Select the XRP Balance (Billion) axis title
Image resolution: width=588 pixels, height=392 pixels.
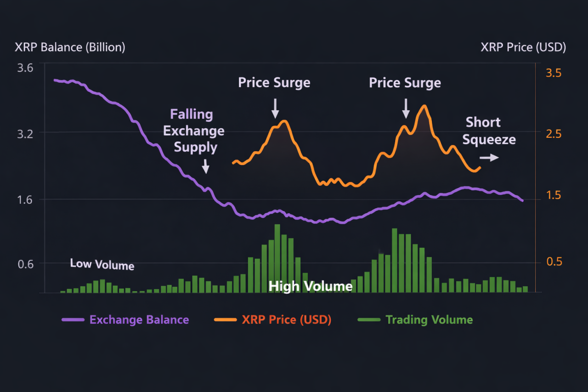[70, 47]
